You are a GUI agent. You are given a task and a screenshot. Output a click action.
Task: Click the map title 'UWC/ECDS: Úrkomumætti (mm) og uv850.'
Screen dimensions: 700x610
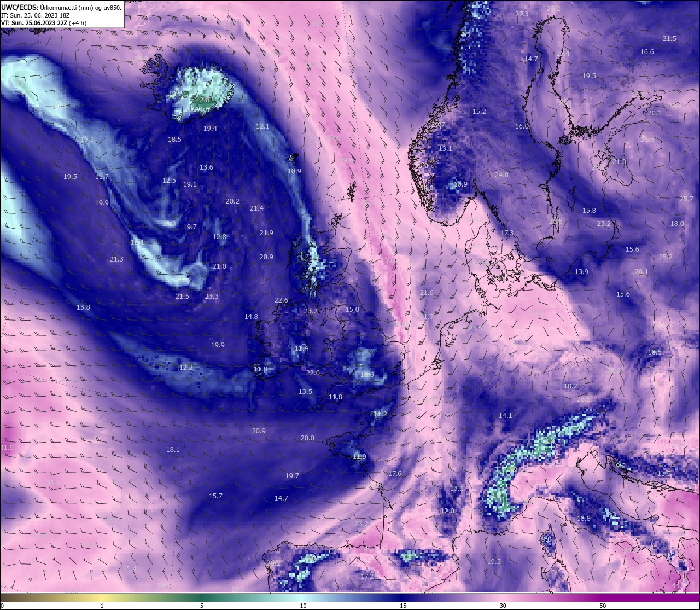(x=61, y=8)
